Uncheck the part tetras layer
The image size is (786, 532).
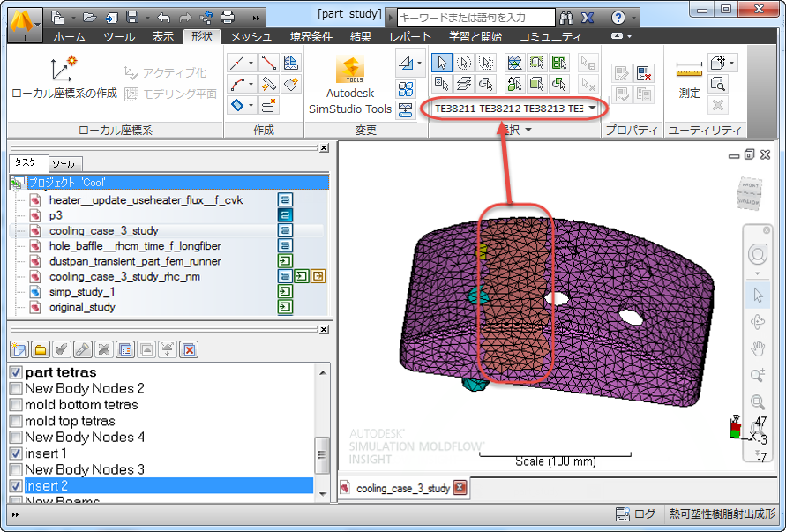[16, 372]
